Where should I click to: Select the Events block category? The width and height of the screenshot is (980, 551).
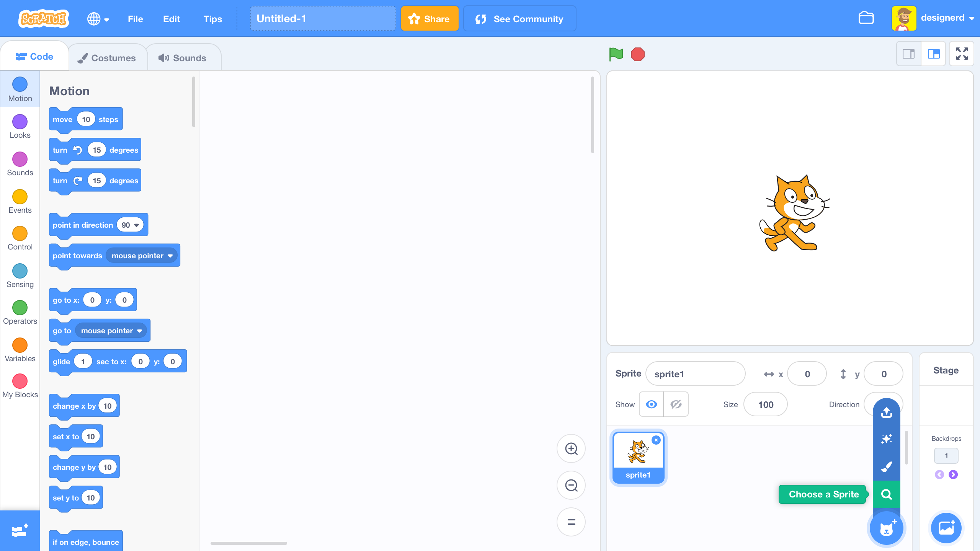[20, 201]
